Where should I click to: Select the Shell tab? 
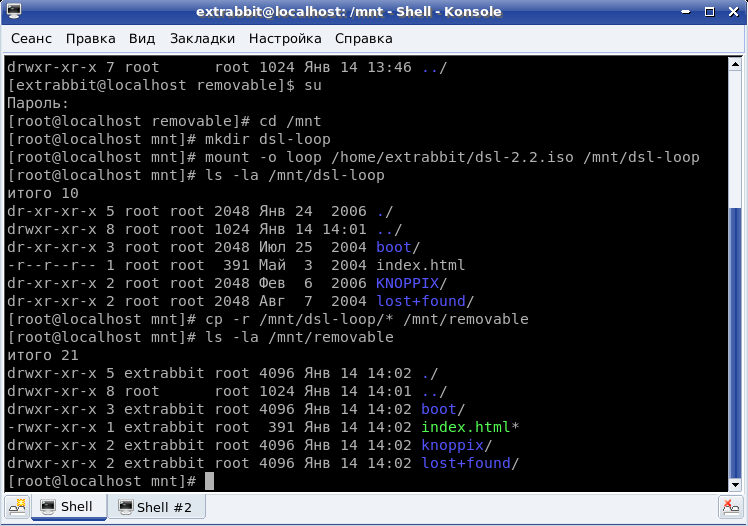point(68,507)
